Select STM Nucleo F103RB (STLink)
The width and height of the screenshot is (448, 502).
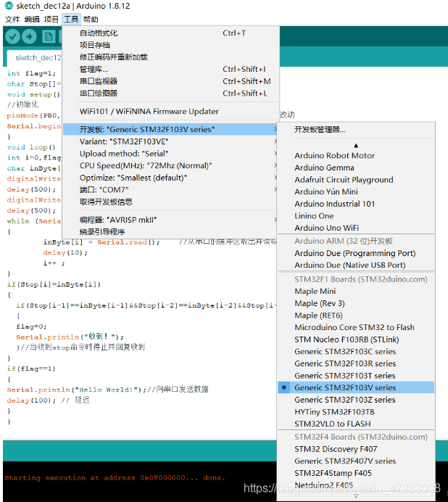coord(356,340)
